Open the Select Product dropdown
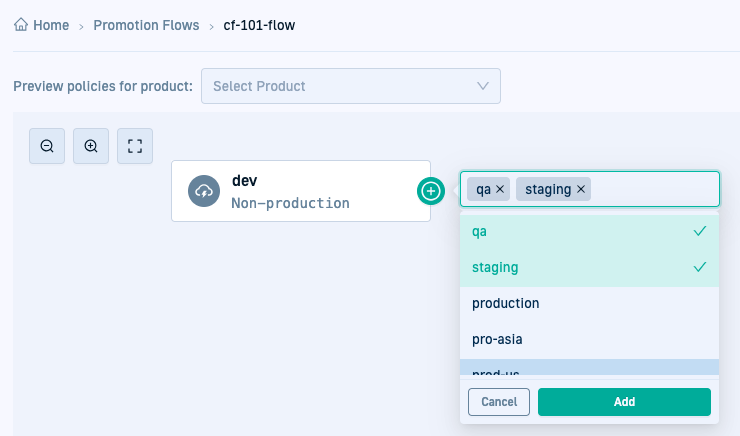The width and height of the screenshot is (740, 436). click(340, 86)
